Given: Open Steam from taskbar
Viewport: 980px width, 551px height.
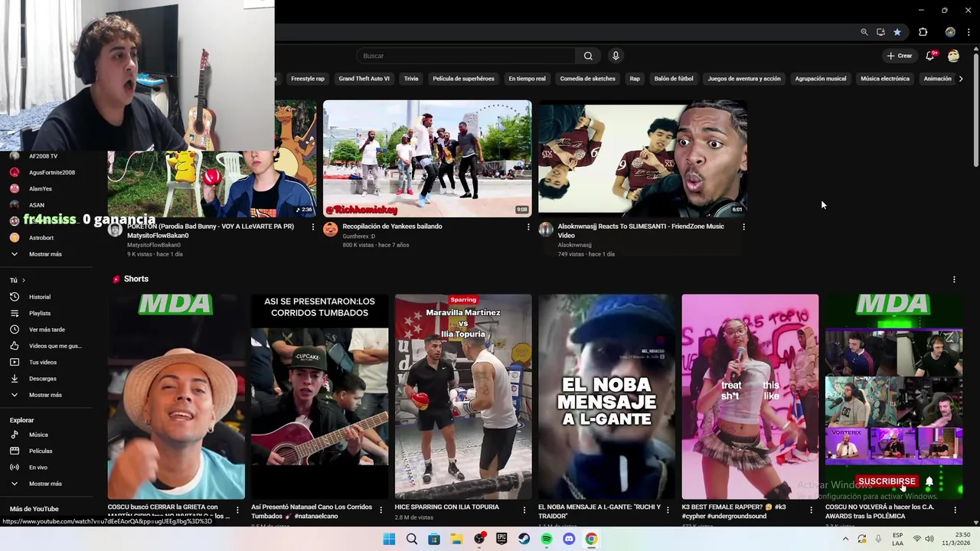Looking at the screenshot, I should click(x=524, y=539).
